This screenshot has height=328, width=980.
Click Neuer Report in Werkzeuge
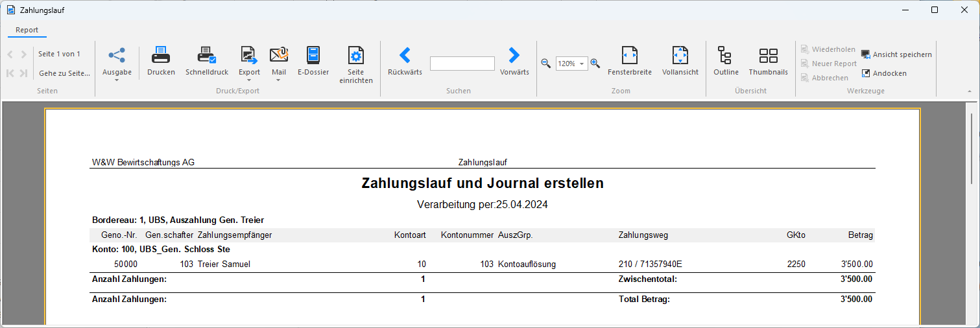[828, 64]
